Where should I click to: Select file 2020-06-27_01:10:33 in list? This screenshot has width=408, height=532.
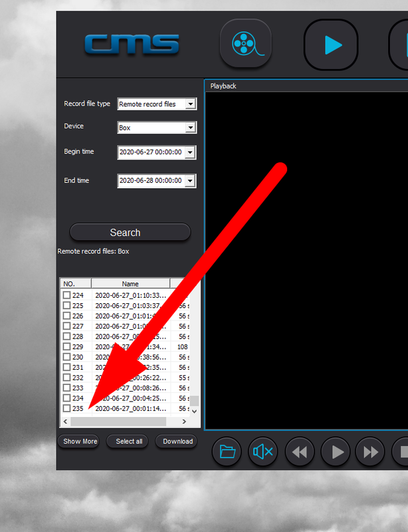coord(131,295)
